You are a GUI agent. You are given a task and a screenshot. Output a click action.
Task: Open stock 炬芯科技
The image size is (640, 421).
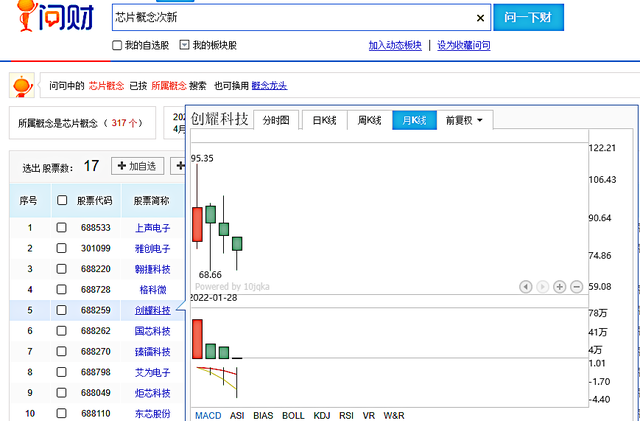pyautogui.click(x=153, y=393)
